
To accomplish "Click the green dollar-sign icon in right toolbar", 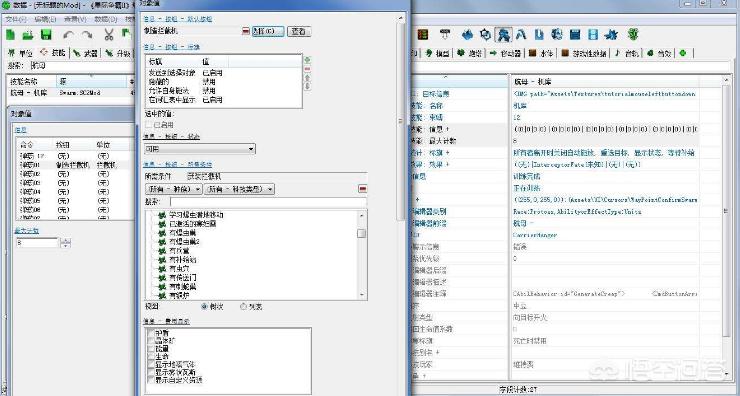I will [634, 34].
